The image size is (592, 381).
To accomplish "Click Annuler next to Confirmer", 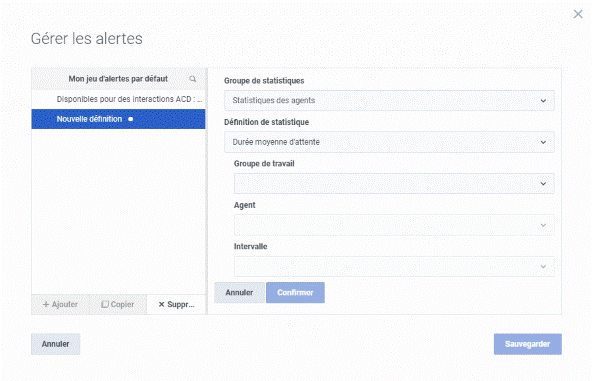I will [x=239, y=293].
